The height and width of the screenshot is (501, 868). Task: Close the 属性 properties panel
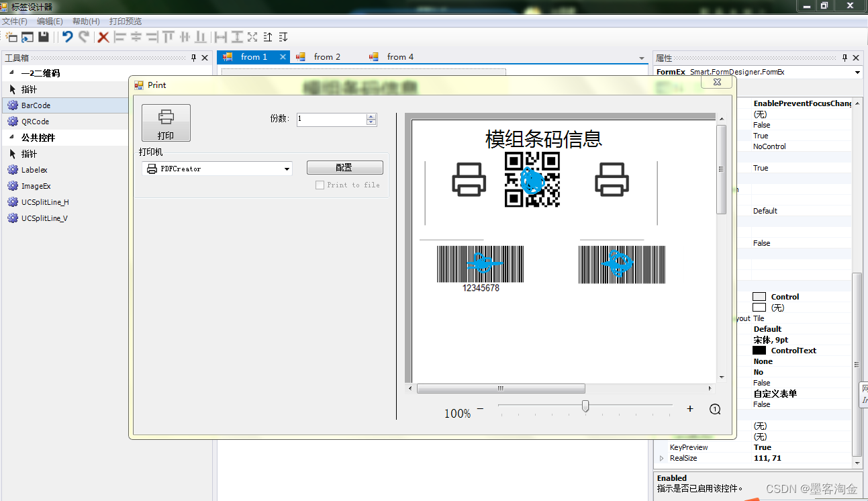point(856,58)
